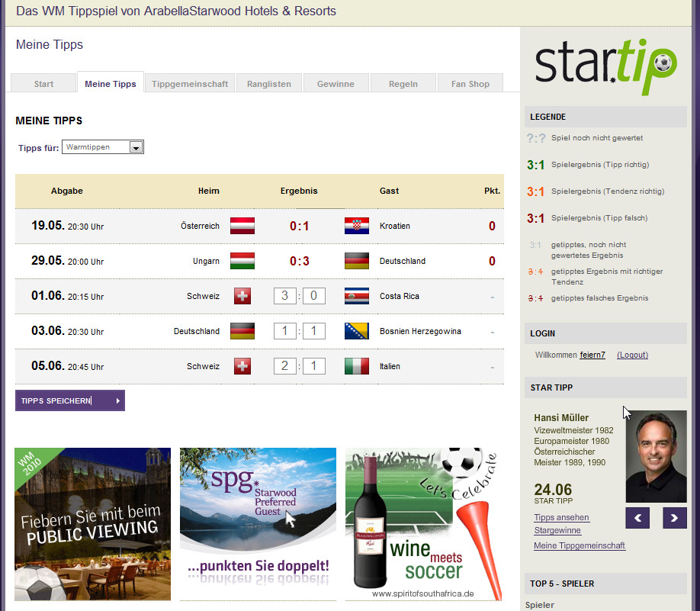Viewport: 700px width, 611px height.
Task: Click the Costa Rica flag icon
Action: [x=357, y=296]
